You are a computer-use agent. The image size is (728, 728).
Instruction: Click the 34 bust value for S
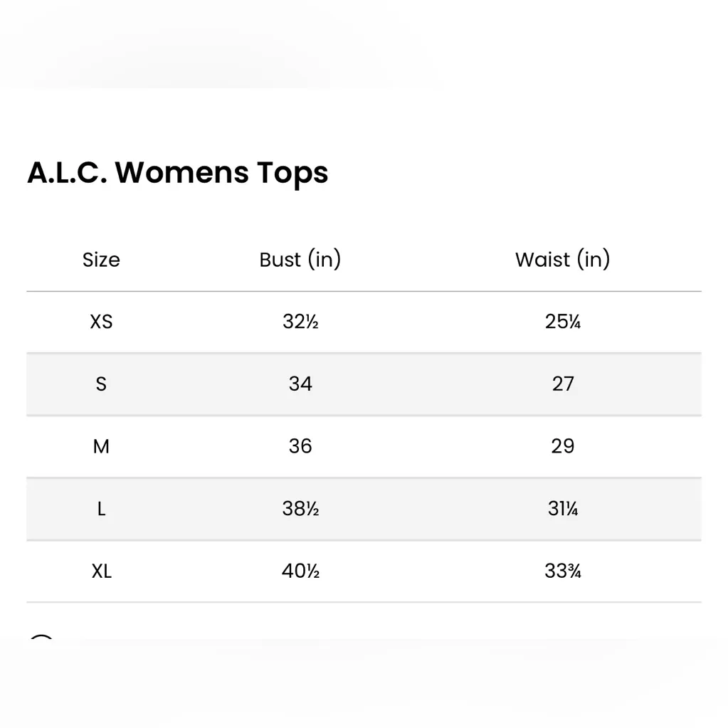coord(300,384)
